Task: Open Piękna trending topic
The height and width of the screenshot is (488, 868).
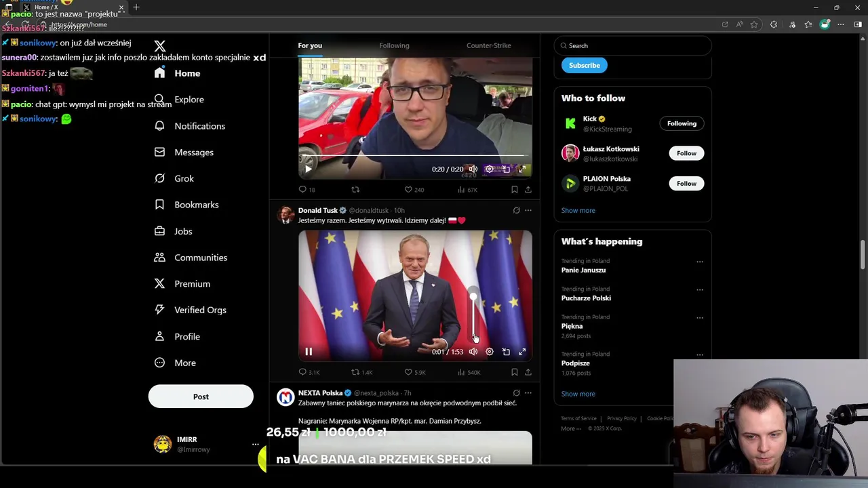Action: click(x=572, y=326)
